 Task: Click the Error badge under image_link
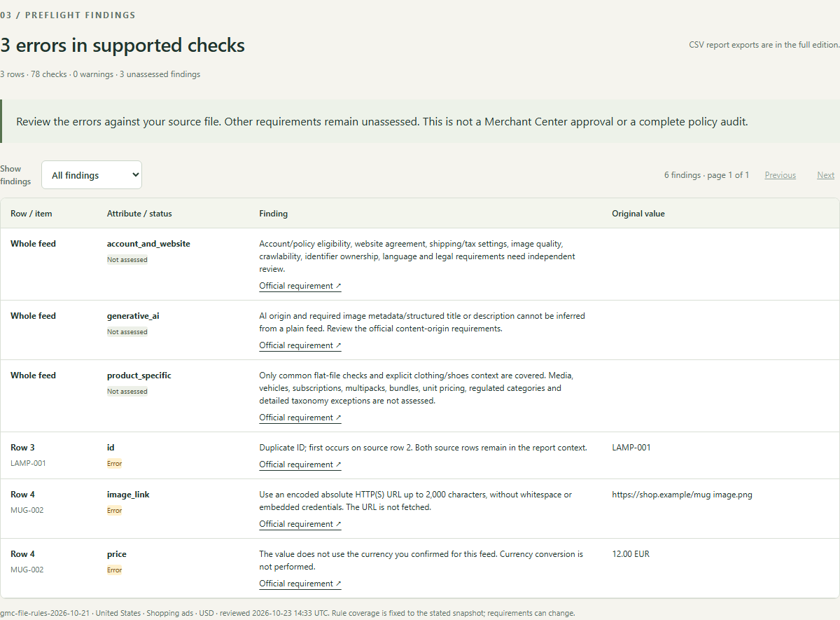click(115, 511)
